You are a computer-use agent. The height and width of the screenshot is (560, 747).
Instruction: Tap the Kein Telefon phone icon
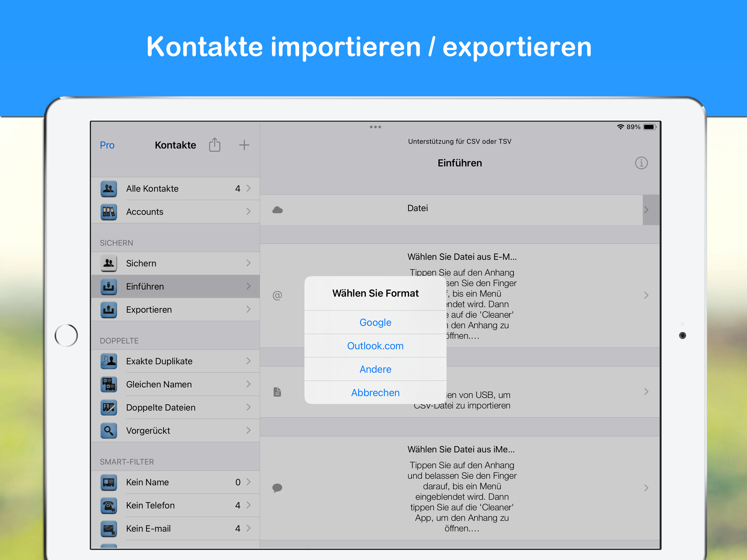tap(109, 505)
